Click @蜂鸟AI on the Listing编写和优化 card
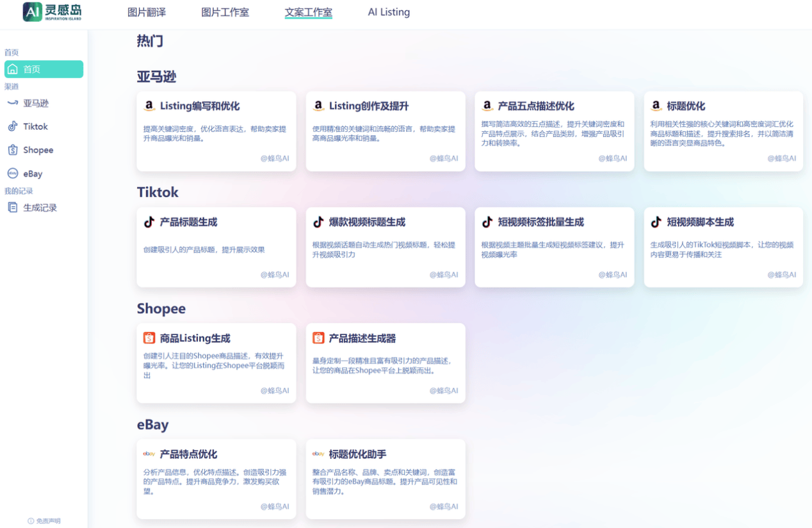 point(275,158)
